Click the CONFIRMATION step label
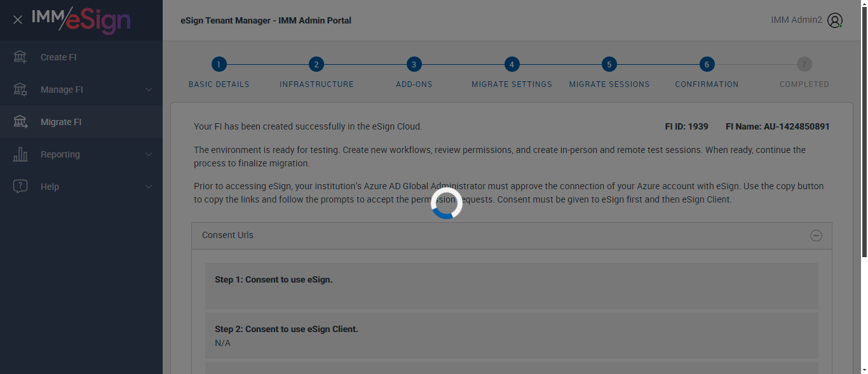Image resolution: width=868 pixels, height=374 pixels. [x=707, y=84]
